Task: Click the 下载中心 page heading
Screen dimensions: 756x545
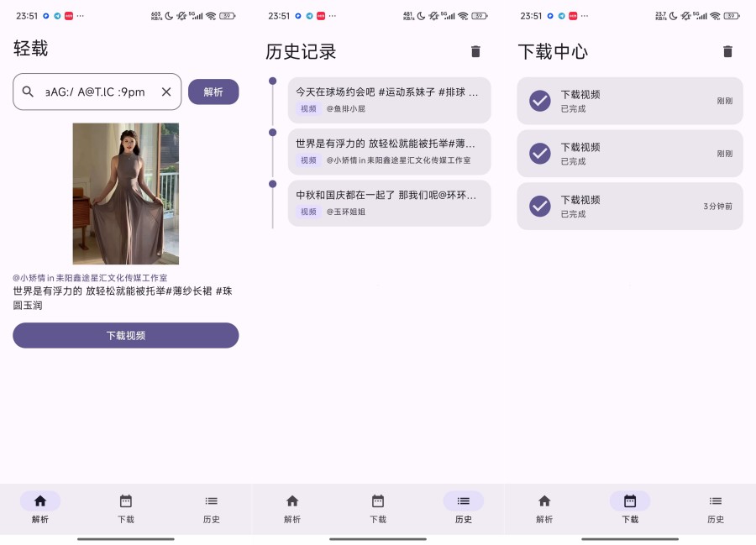Action: pos(553,51)
